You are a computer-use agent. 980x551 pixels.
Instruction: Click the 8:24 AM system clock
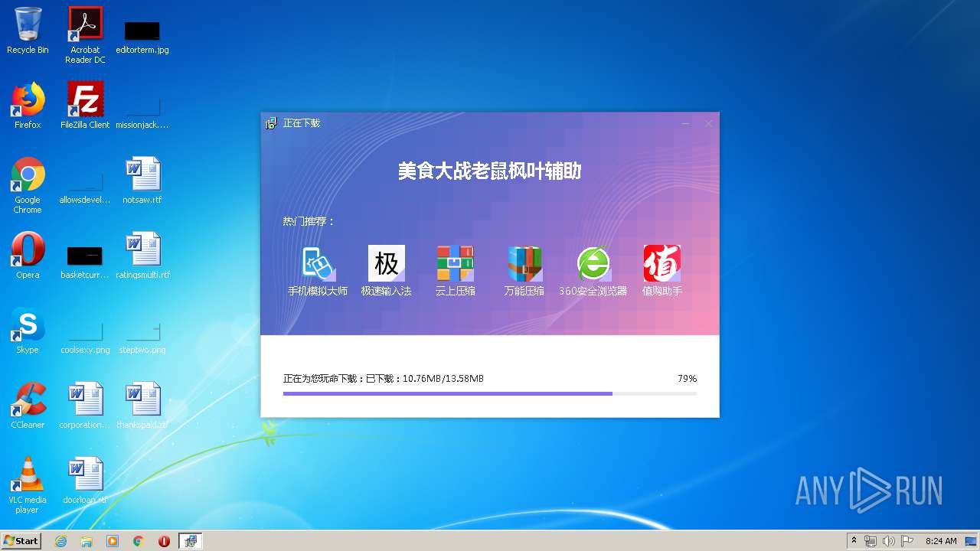pyautogui.click(x=941, y=541)
